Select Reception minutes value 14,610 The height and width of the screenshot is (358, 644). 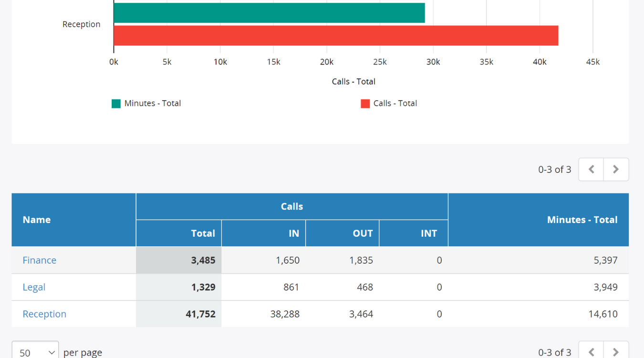coord(603,314)
